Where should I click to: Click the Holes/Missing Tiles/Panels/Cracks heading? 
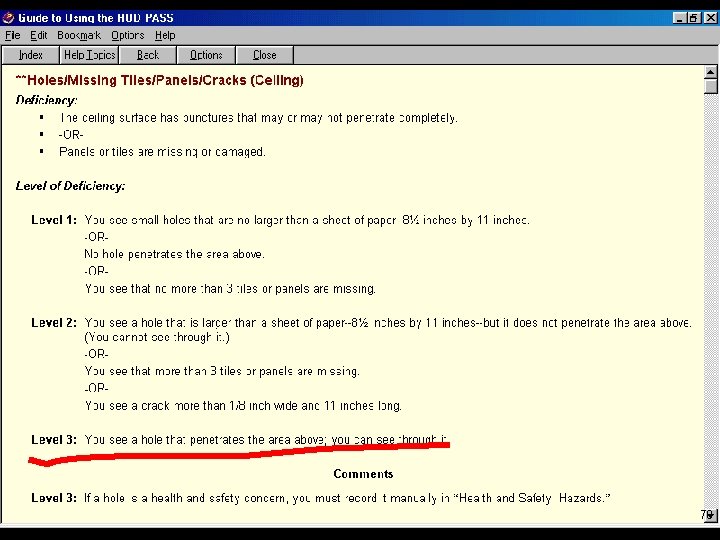tap(159, 80)
